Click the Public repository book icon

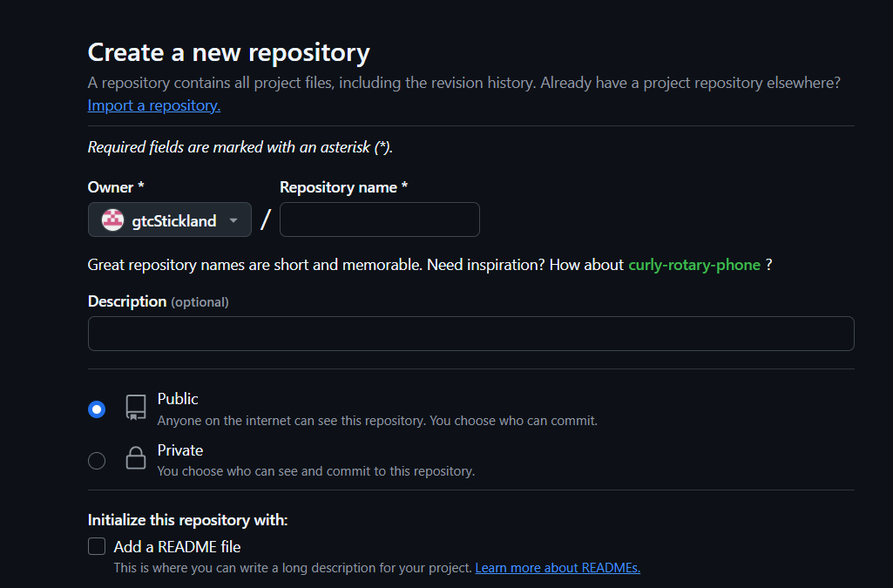click(x=136, y=408)
